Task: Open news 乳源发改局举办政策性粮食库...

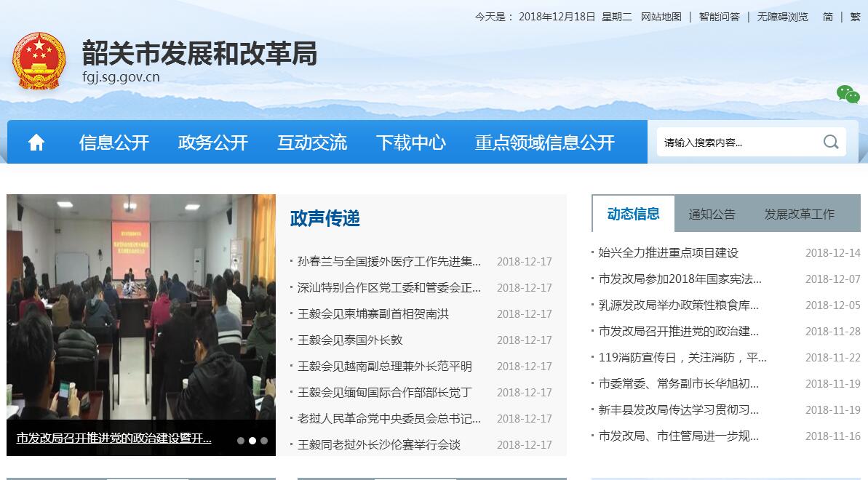Action: pos(679,305)
